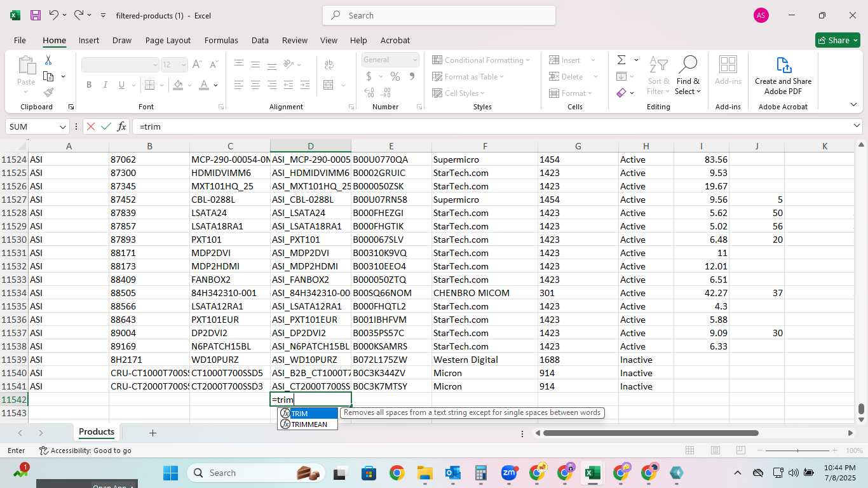Open Format as Table dropdown
This screenshot has width=868, height=488.
coord(468,76)
